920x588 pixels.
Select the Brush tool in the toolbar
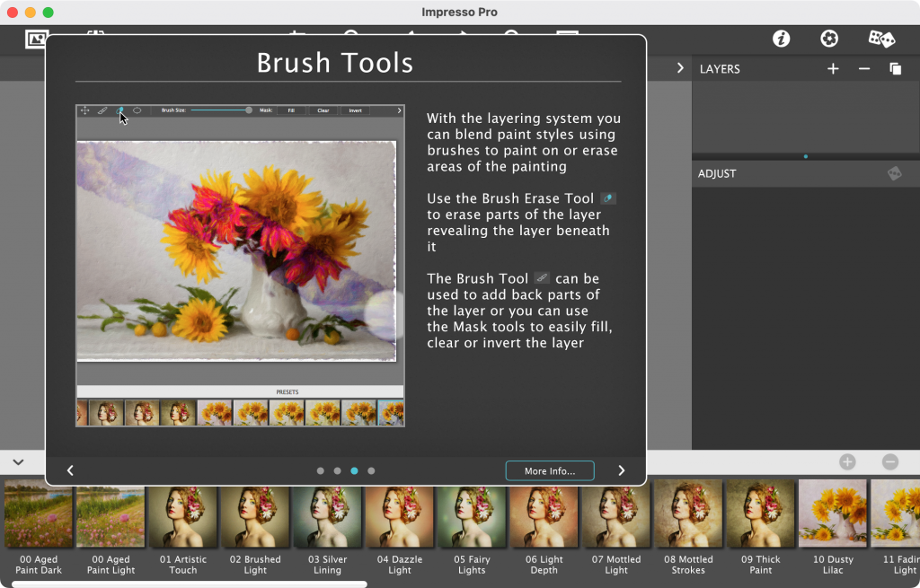[x=102, y=110]
